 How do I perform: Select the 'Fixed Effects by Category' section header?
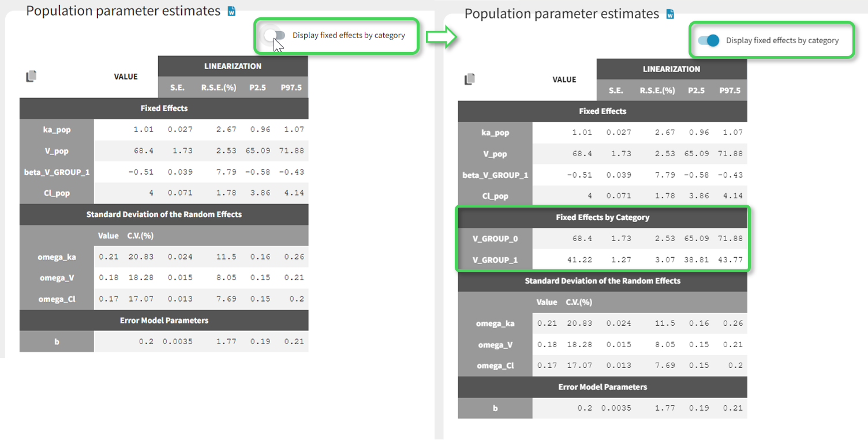tap(603, 217)
